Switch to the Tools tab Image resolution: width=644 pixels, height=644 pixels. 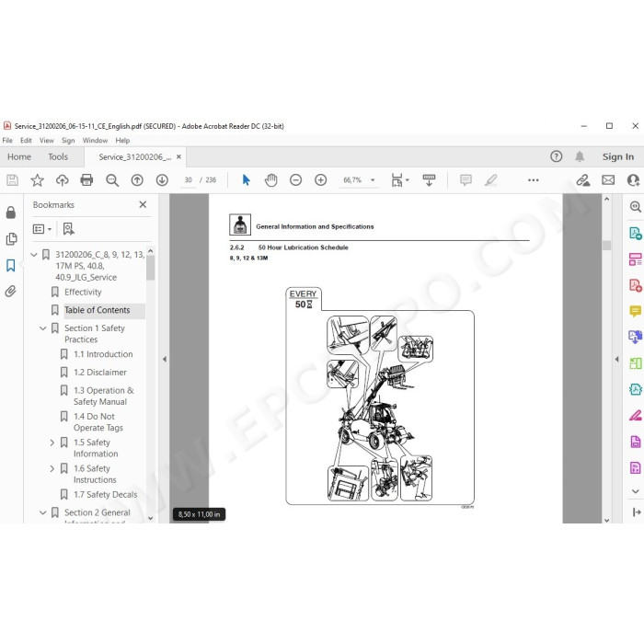(58, 157)
